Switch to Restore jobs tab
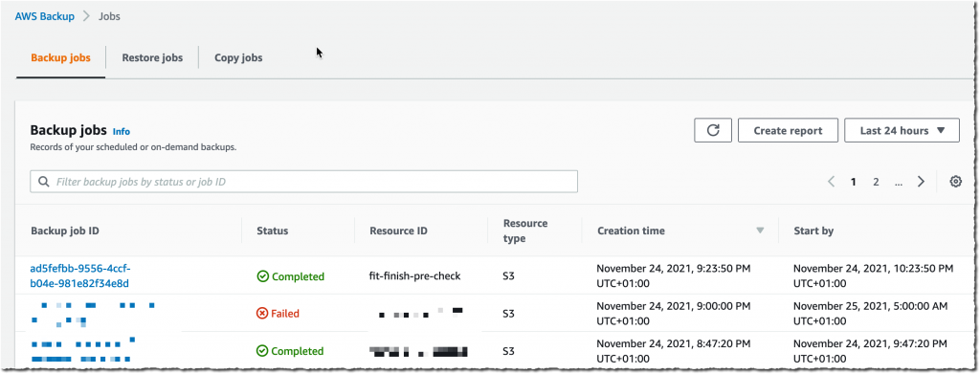The image size is (980, 374). point(152,58)
